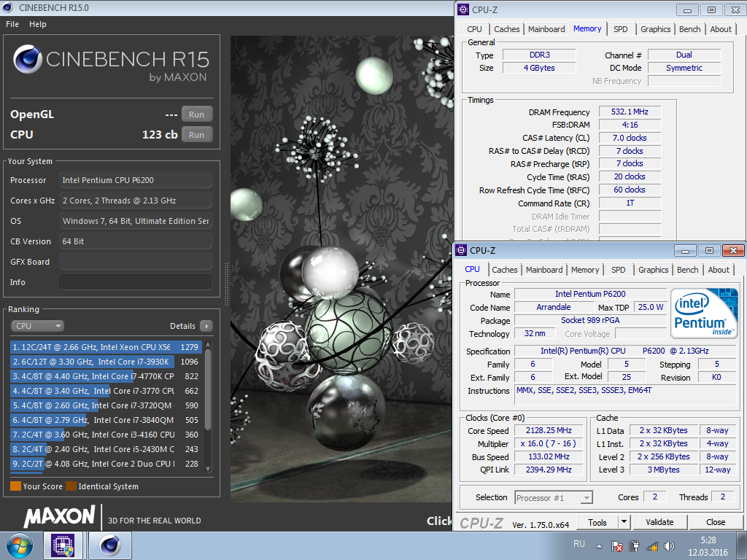This screenshot has height=560, width=747.
Task: Select ranking row Intel Xeon CPU X56 1279
Action: click(106, 347)
